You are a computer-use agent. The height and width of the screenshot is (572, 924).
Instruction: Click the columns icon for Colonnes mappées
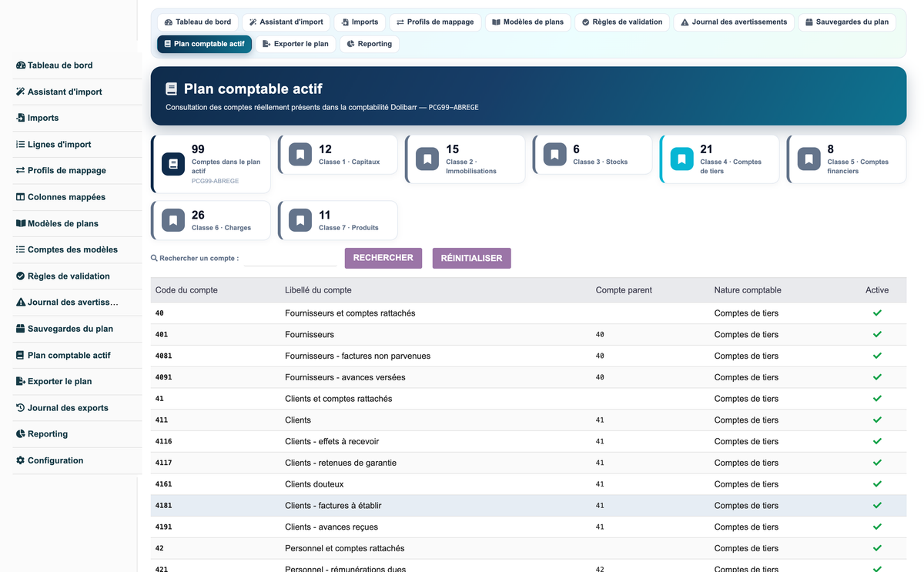coord(21,197)
